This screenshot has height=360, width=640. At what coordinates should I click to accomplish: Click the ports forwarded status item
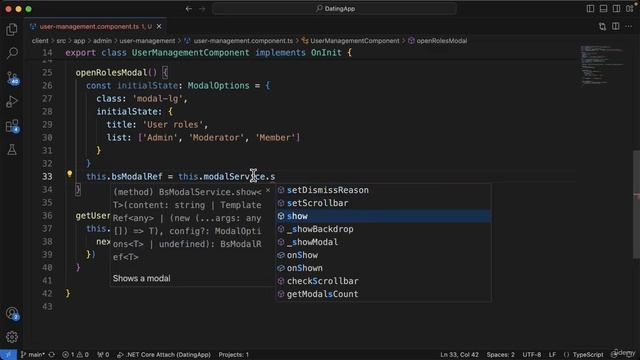coord(103,355)
